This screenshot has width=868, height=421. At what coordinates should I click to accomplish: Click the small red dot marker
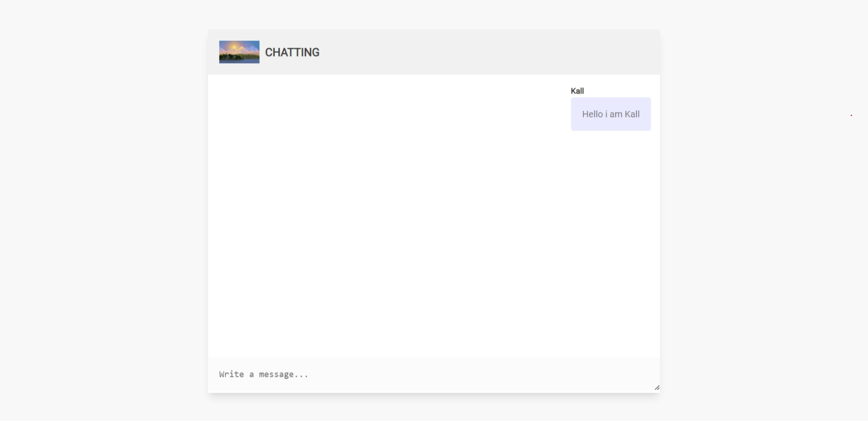[x=851, y=115]
